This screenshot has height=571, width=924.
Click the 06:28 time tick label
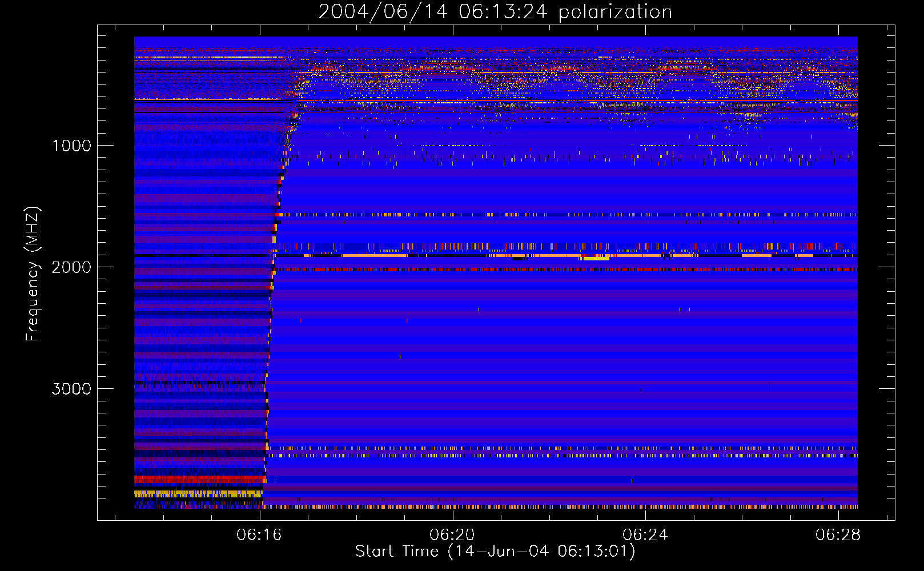(838, 535)
